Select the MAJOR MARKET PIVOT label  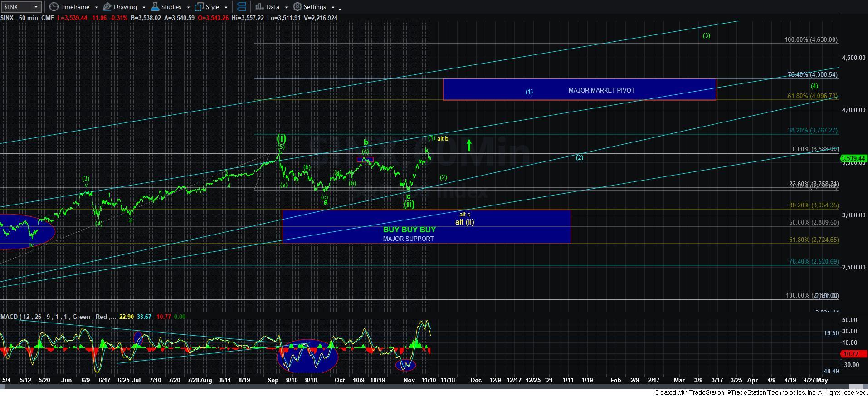coord(601,90)
